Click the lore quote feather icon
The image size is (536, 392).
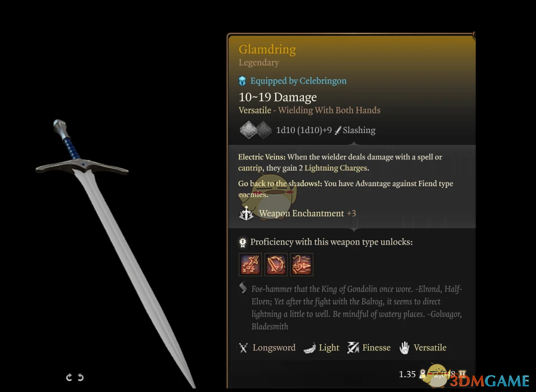(243, 288)
